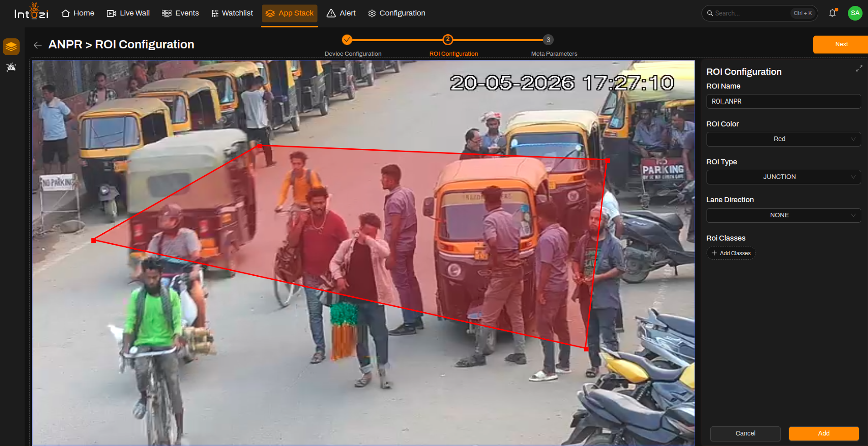
Task: Open the Watchlist menu item
Action: coord(232,13)
